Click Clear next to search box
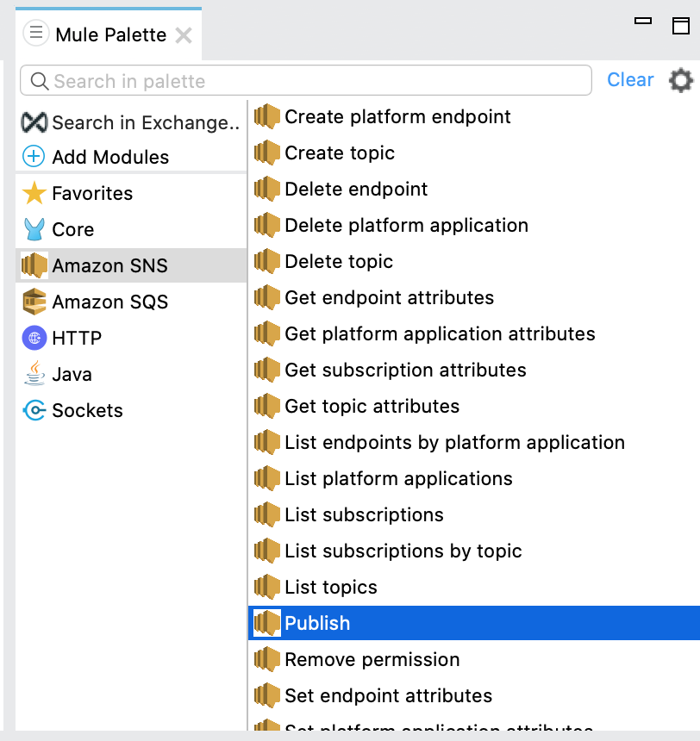 [630, 80]
